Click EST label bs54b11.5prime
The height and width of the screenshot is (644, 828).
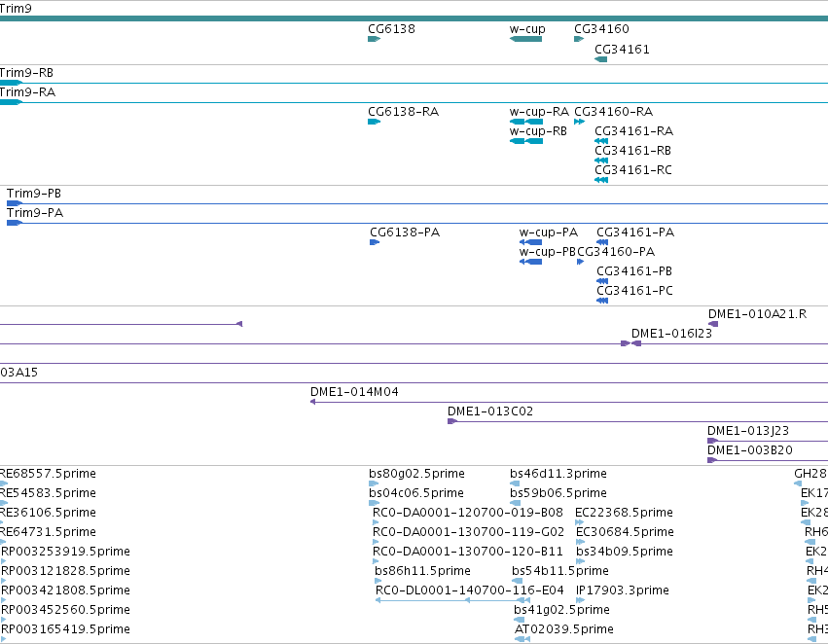click(x=560, y=572)
